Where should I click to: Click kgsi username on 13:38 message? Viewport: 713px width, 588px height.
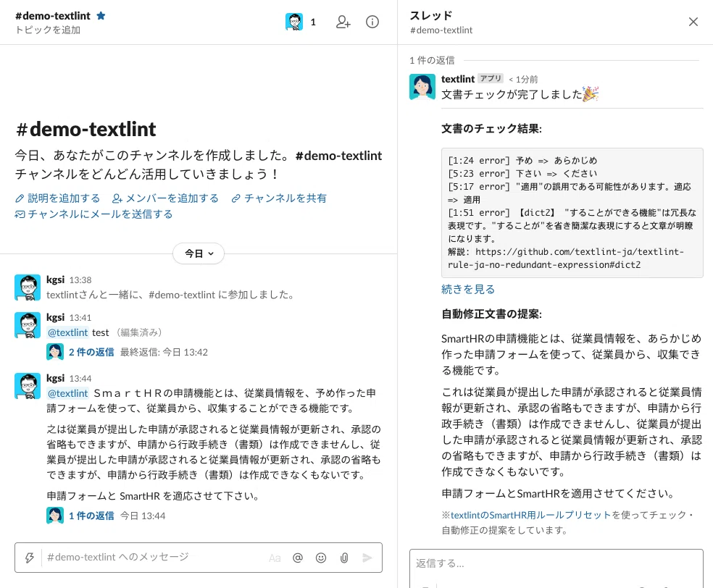(x=56, y=280)
